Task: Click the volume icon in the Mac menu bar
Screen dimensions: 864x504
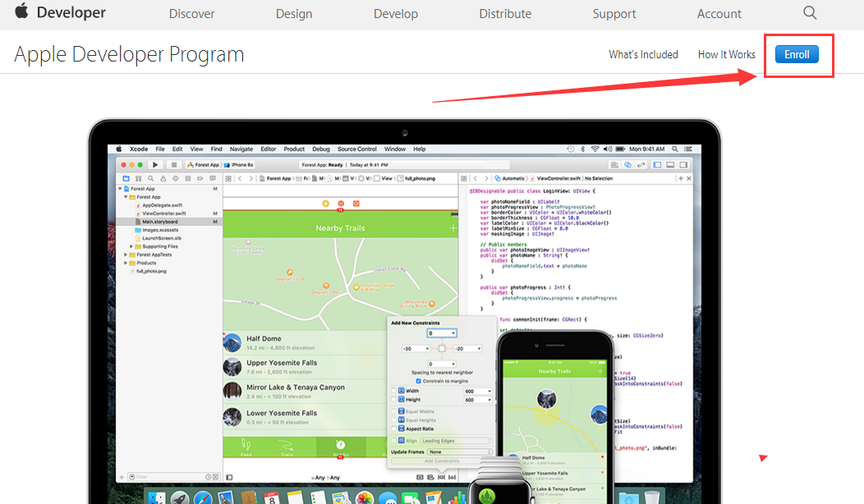Action: [607, 149]
